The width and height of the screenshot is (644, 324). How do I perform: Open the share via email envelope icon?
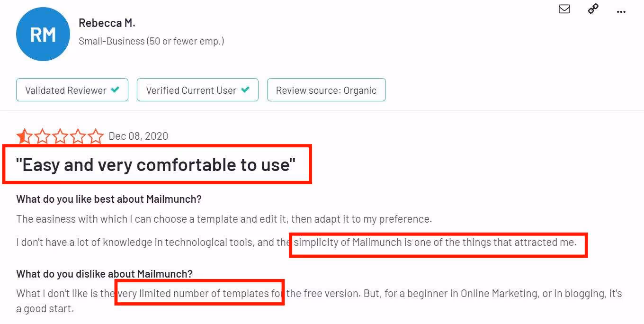[x=564, y=9]
